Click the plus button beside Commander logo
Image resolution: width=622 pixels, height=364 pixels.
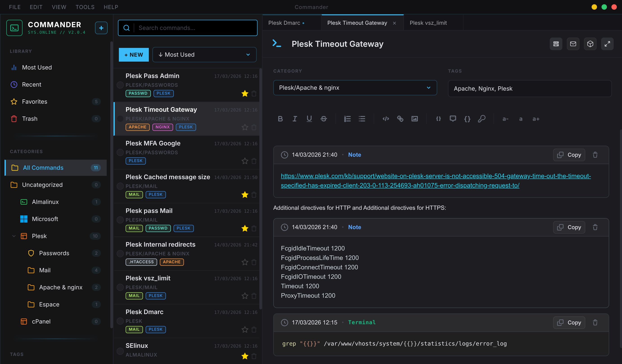click(x=101, y=28)
